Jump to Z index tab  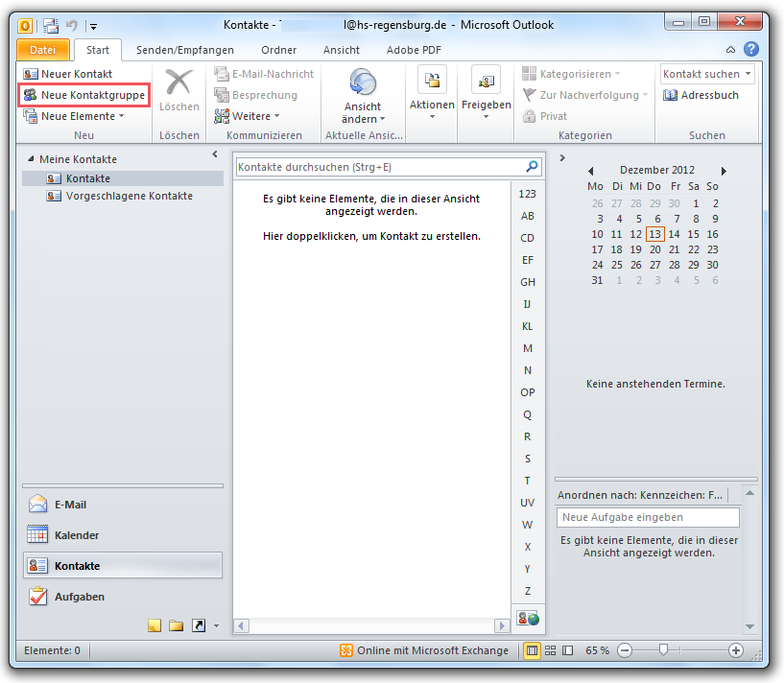pos(528,591)
